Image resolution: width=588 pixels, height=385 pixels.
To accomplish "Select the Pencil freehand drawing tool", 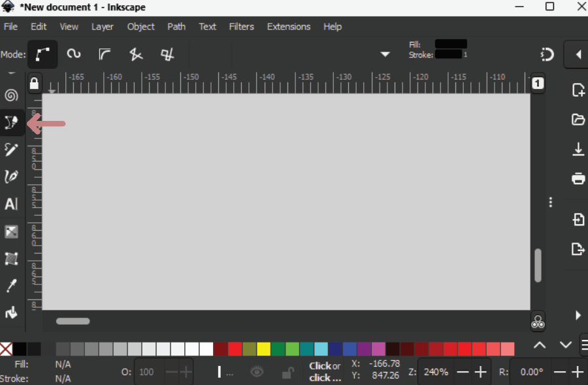I will (x=11, y=150).
